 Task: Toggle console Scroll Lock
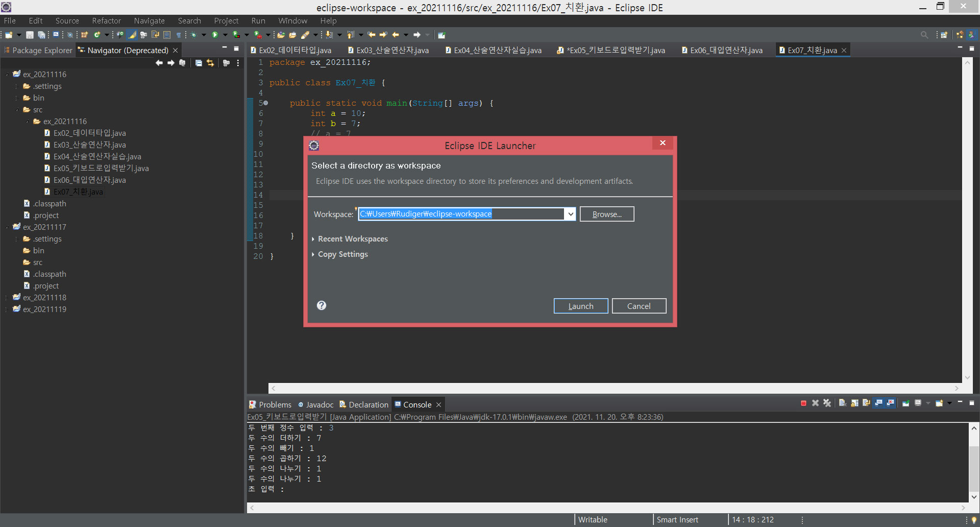[x=854, y=403]
